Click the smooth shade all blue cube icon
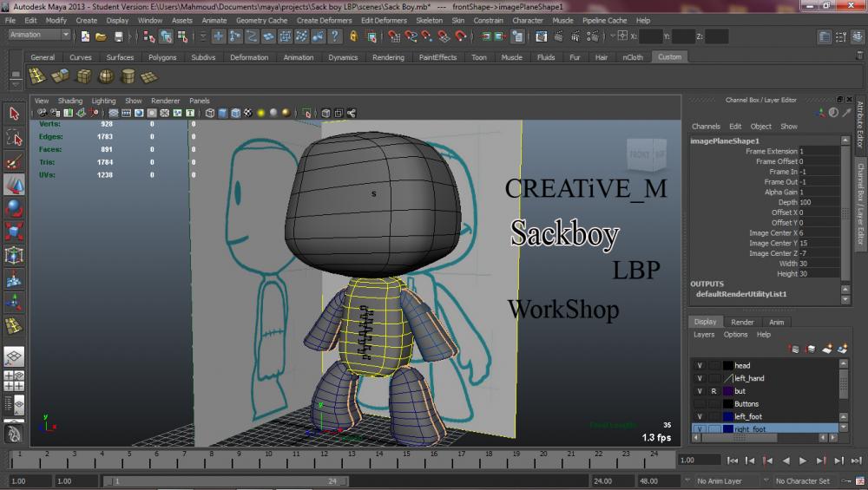This screenshot has height=490, width=868. point(222,113)
